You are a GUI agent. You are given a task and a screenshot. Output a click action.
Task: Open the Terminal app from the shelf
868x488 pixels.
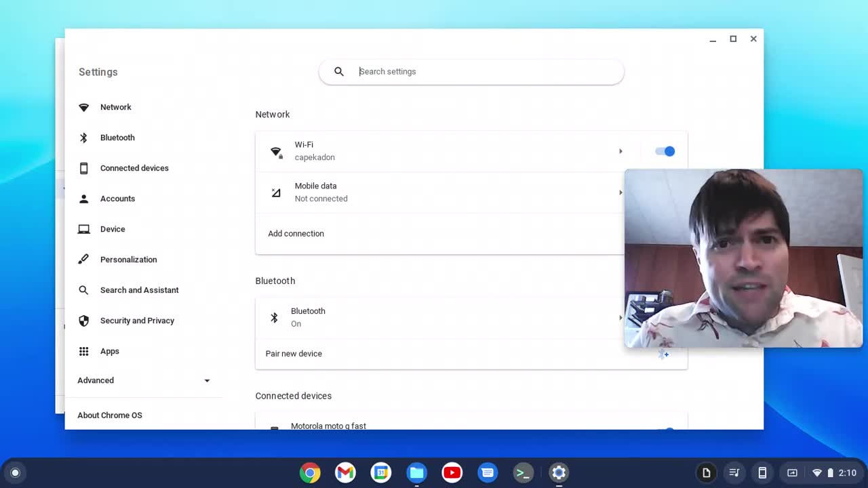coord(523,472)
